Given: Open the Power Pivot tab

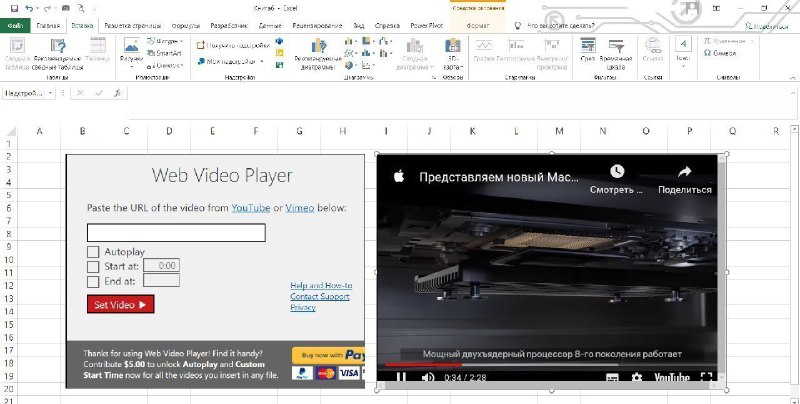Looking at the screenshot, I should (x=427, y=26).
